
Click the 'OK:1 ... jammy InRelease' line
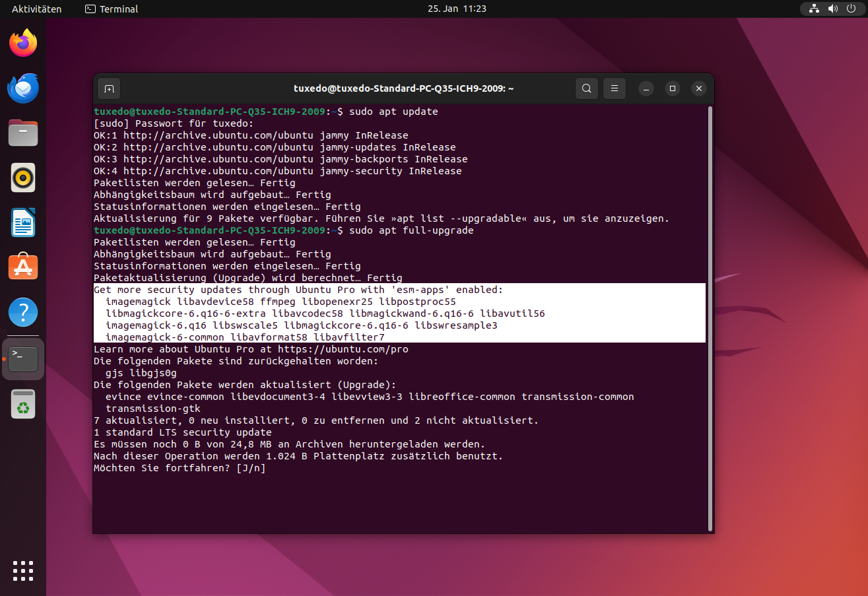click(x=251, y=135)
